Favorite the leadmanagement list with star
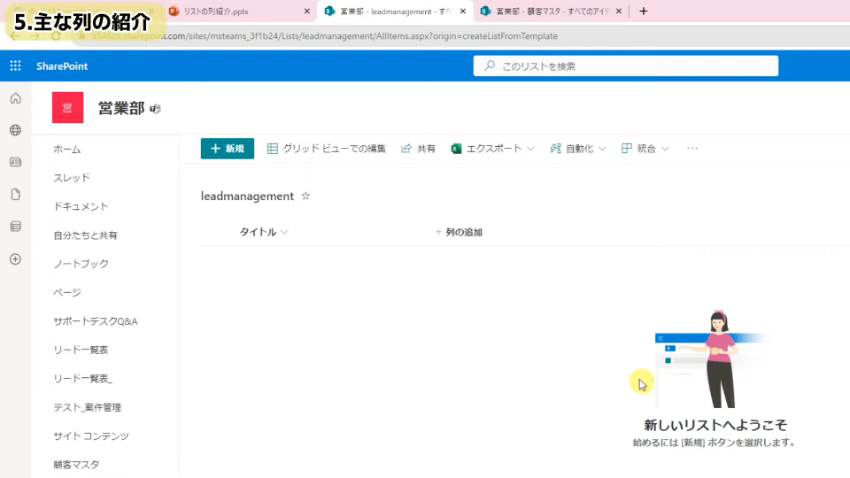Image resolution: width=850 pixels, height=478 pixels. [306, 196]
